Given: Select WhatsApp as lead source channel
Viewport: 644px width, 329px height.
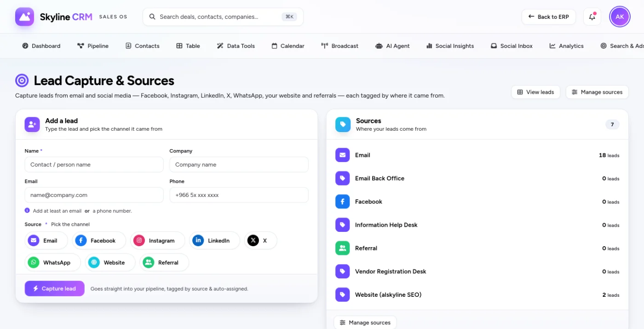Looking at the screenshot, I should [53, 262].
